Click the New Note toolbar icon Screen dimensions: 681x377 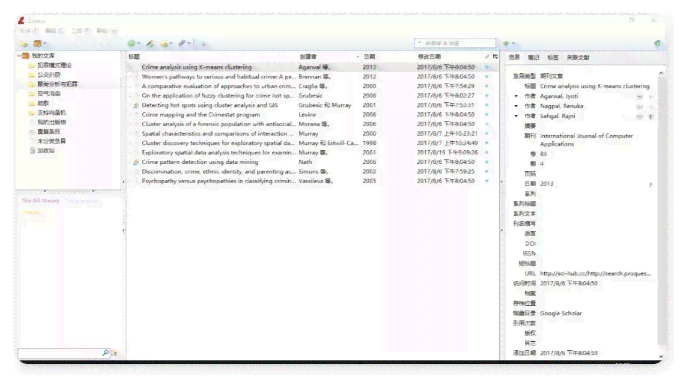click(164, 44)
